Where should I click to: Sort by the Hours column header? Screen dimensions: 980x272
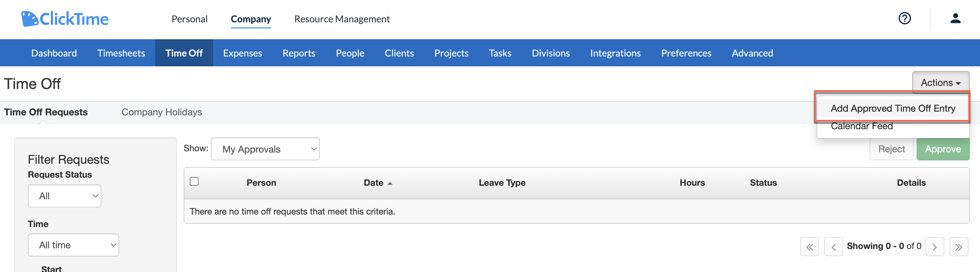point(692,183)
